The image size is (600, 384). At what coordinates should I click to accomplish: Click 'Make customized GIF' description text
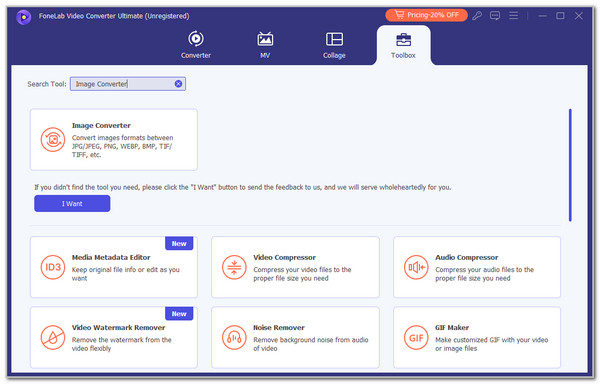point(491,344)
